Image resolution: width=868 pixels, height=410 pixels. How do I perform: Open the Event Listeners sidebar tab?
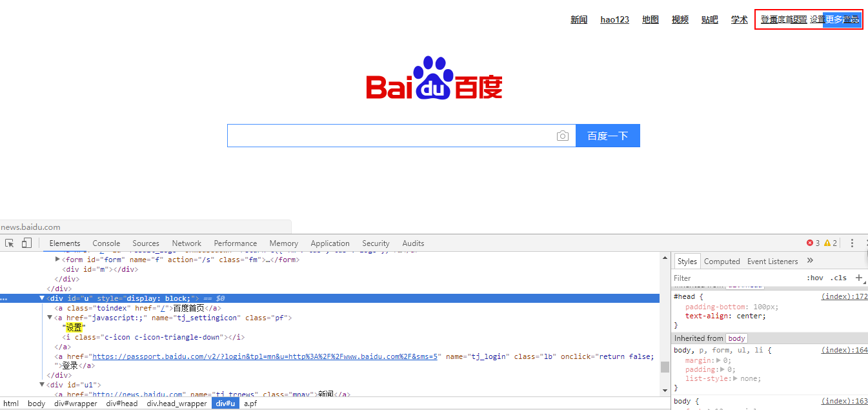pos(772,261)
